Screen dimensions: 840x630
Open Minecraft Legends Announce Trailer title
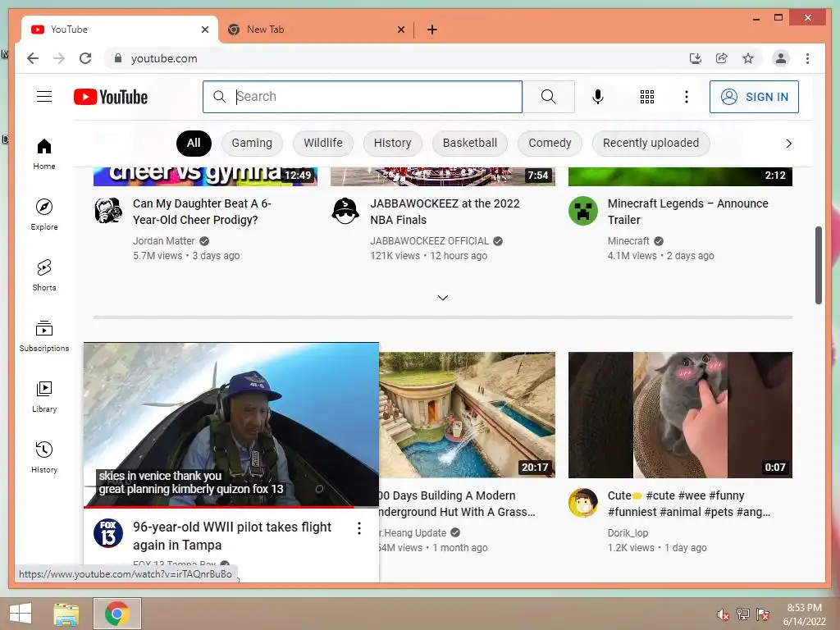pos(688,212)
